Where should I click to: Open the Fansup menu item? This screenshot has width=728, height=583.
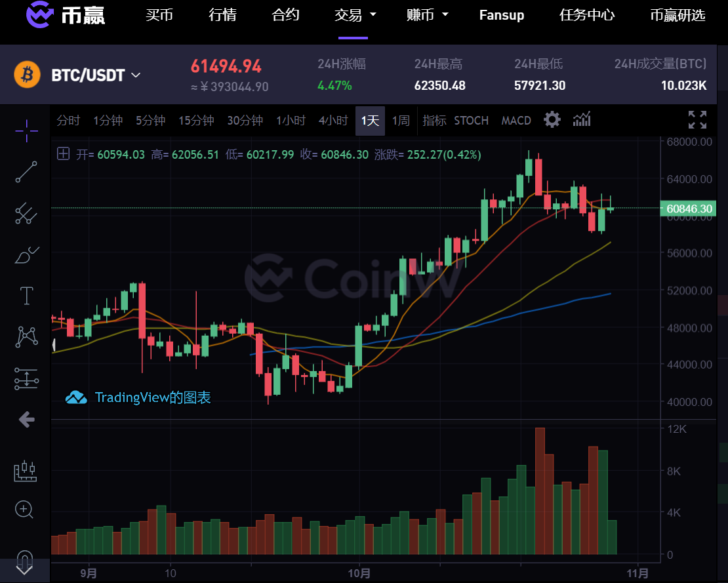tap(502, 15)
